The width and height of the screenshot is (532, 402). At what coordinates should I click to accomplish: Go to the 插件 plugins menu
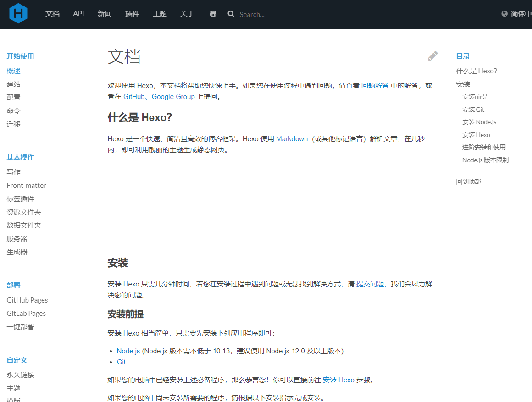click(x=132, y=14)
